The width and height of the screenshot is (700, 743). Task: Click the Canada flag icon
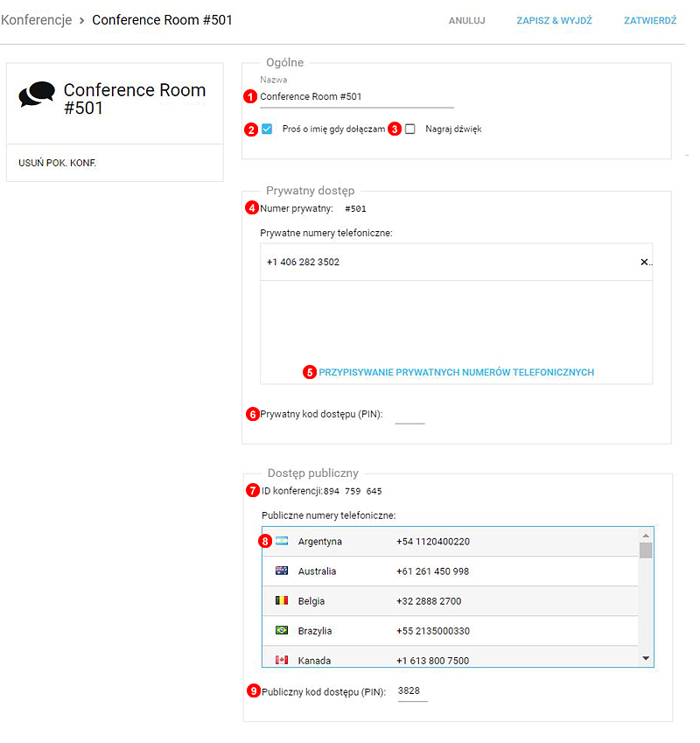(x=282, y=660)
